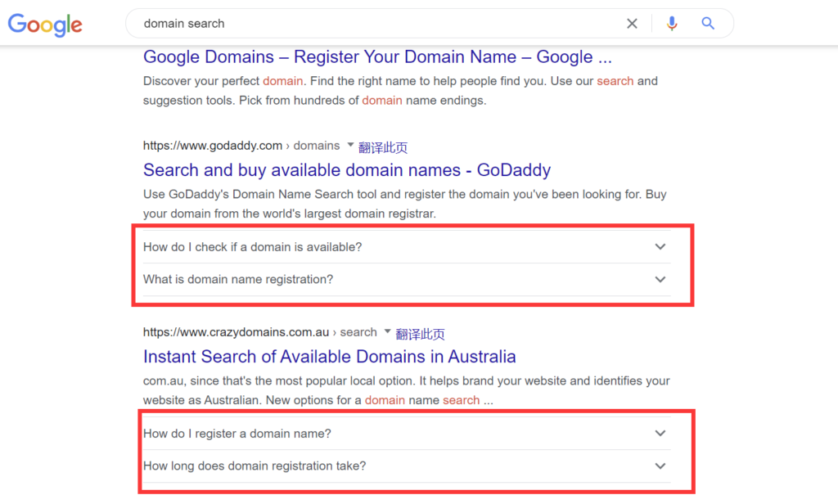Image resolution: width=838 pixels, height=504 pixels.
Task: Click 翻译此页 beside the GoDaddy result
Action: coord(383,147)
